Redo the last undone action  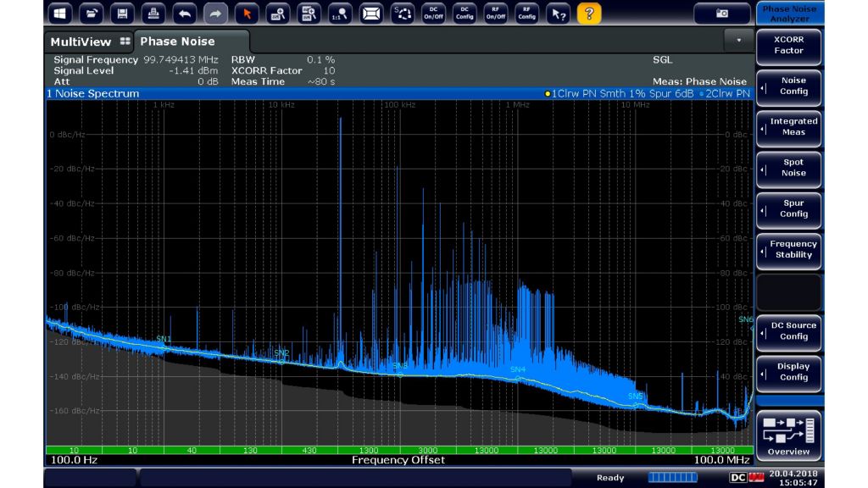click(x=215, y=14)
